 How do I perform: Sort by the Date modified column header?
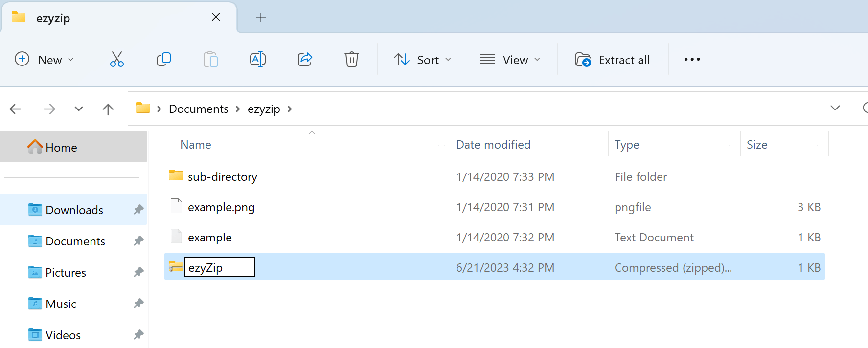[493, 145]
